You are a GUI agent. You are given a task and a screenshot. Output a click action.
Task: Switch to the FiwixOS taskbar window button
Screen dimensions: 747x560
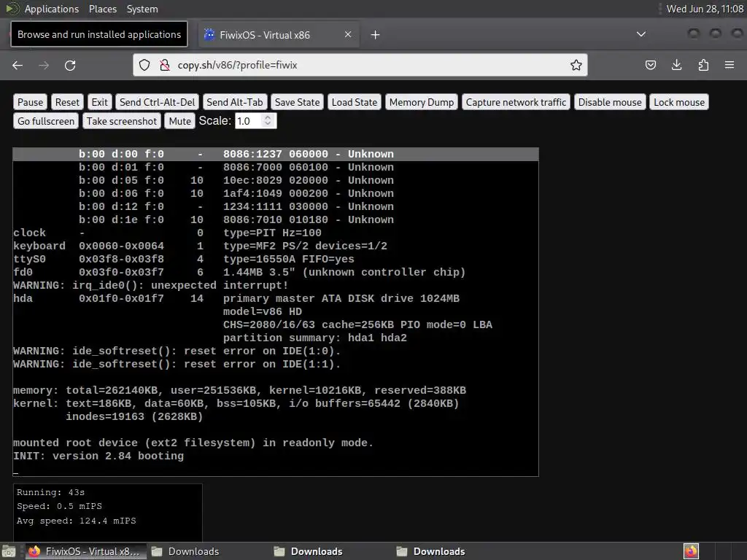click(85, 551)
